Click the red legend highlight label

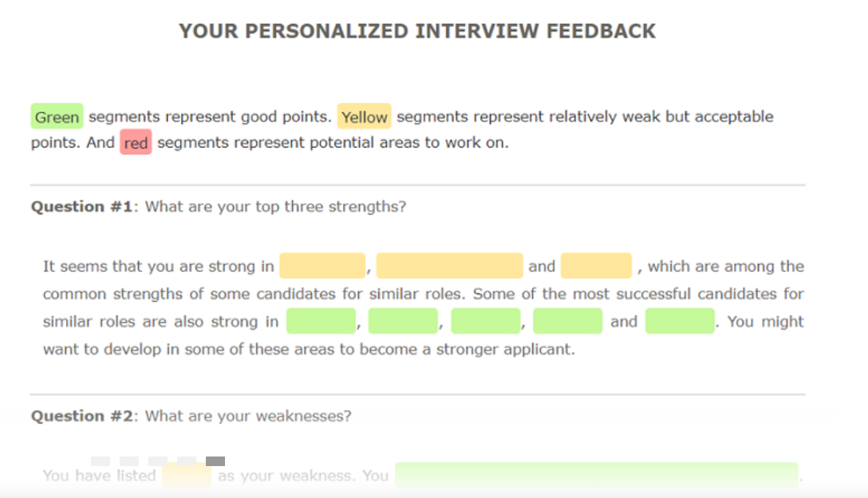pyautogui.click(x=136, y=144)
